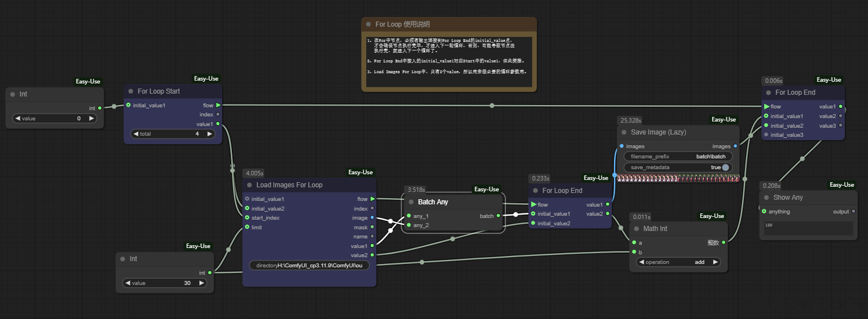Click the flow output arrow on For Loop Start
Viewport: 868px width, 319px height.
pos(218,105)
